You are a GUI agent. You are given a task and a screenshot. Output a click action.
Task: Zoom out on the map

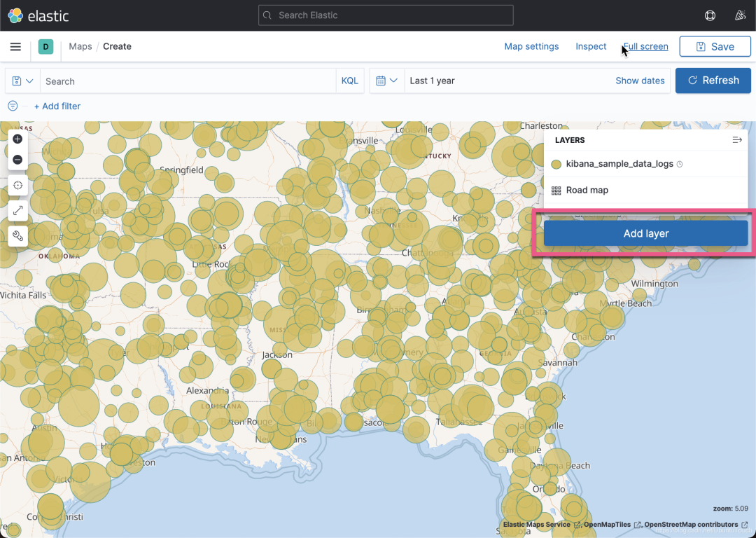[x=17, y=160]
